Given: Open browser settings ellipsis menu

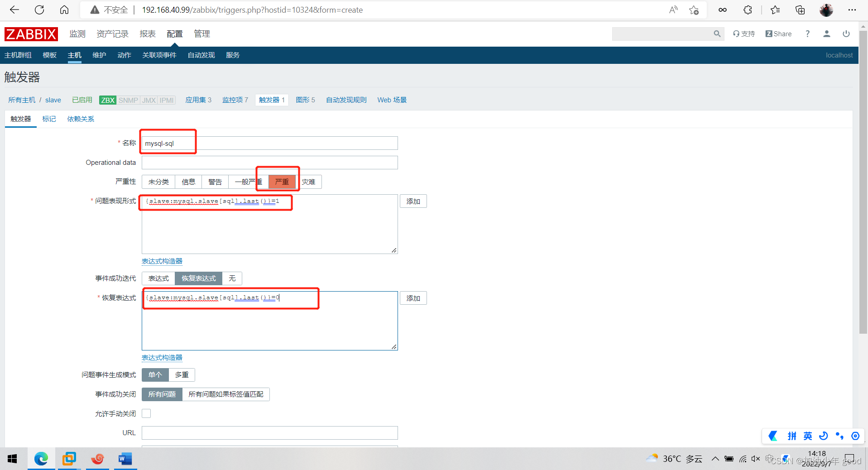Looking at the screenshot, I should 852,10.
